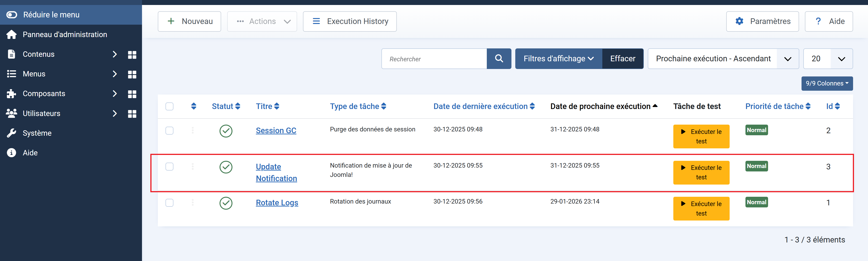868x261 pixels.
Task: Expand the 9/9 Colonnes dropdown
Action: (827, 83)
